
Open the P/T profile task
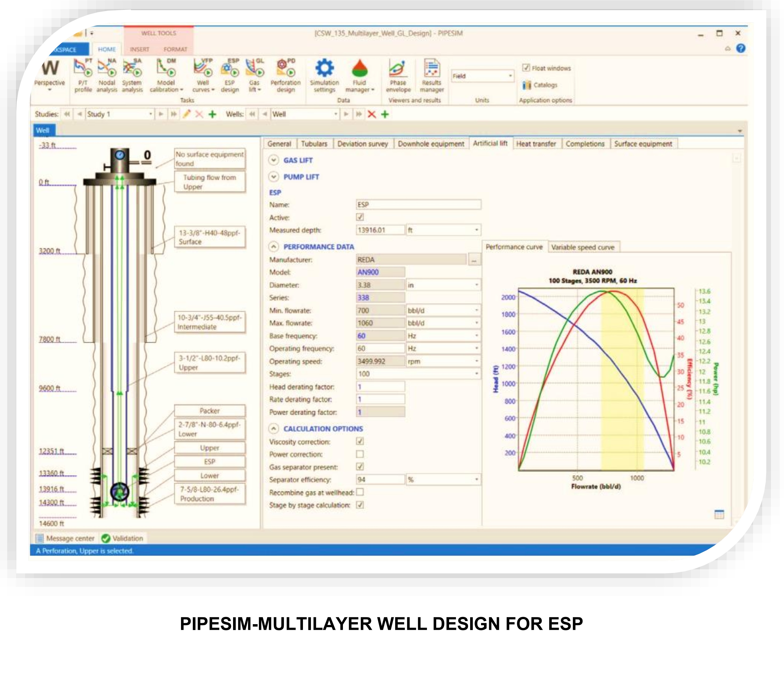[83, 75]
